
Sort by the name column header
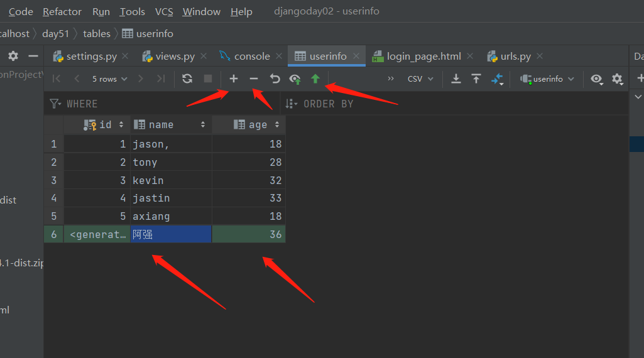171,125
